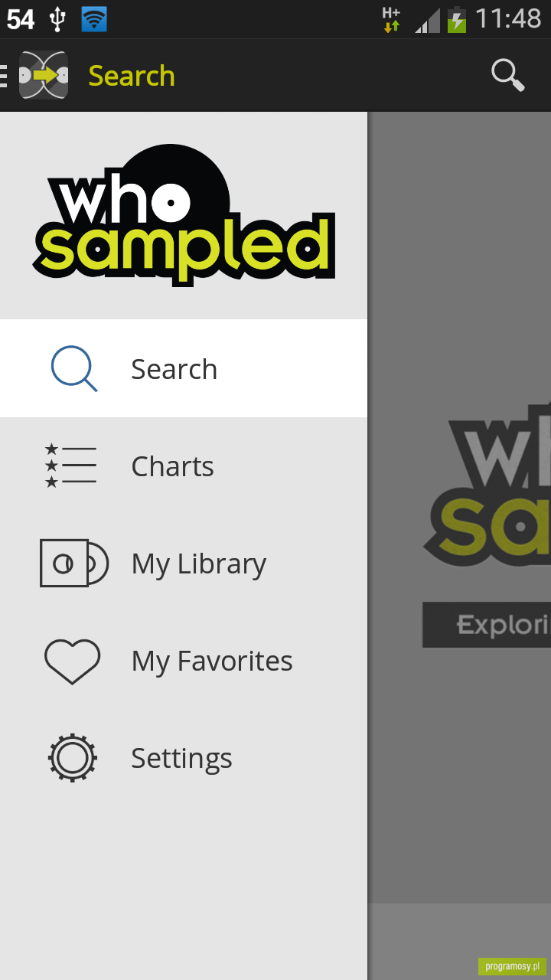
Task: Click the star-list Charts icon
Action: tap(70, 465)
